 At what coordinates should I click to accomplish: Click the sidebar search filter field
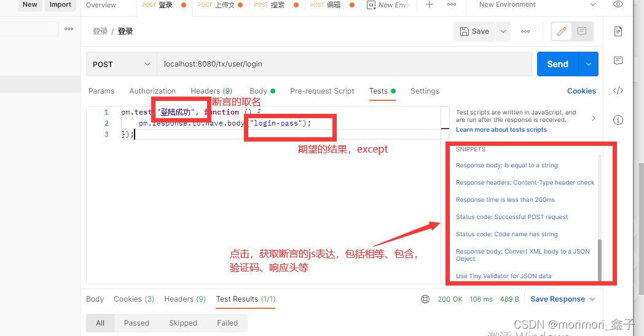[x=29, y=29]
